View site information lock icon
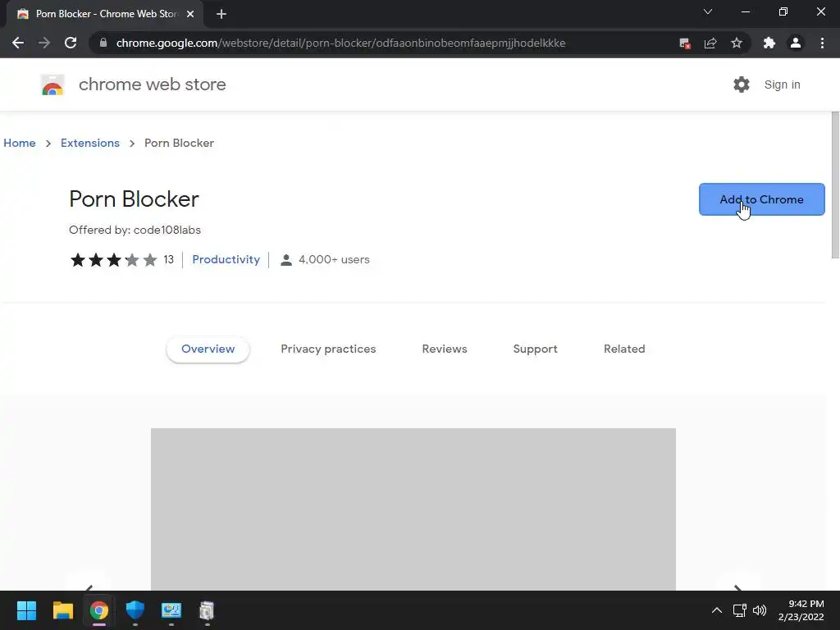The width and height of the screenshot is (840, 630). coord(103,43)
